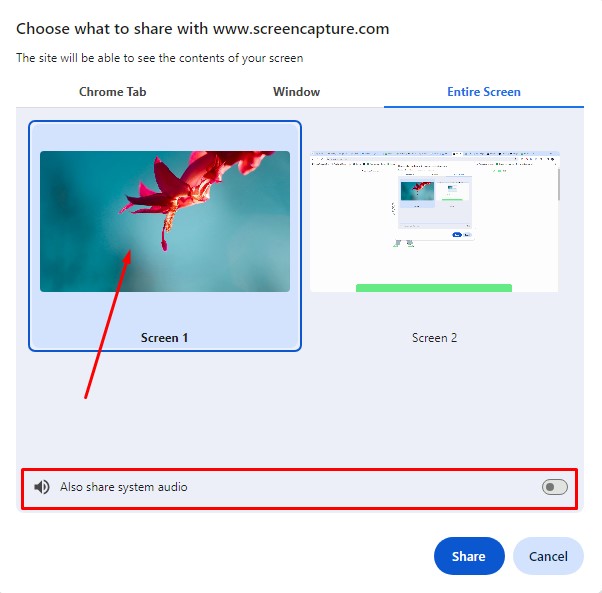Click the tiny Share button in Screen 2 preview
This screenshot has width=602, height=593.
click(x=457, y=235)
